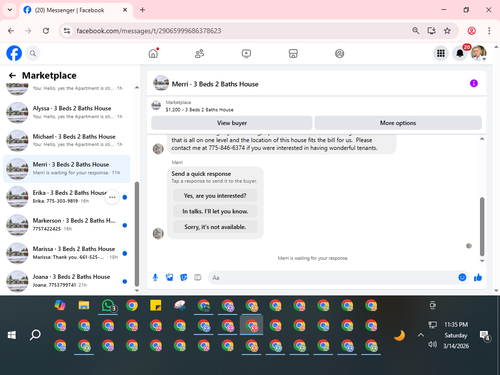Screen dimensions: 500x375
Task: Open the Facebook search magnifier
Action: (33, 53)
